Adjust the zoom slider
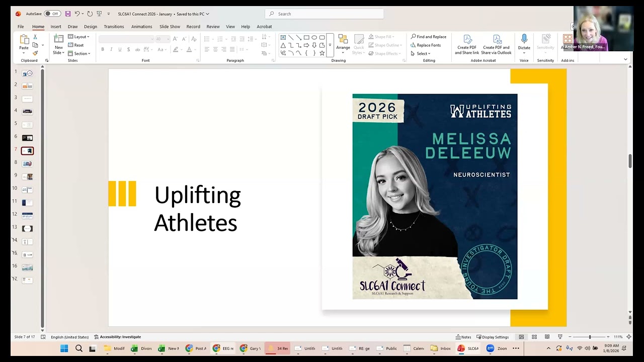Screen dimensions: 644x362 coord(590,337)
